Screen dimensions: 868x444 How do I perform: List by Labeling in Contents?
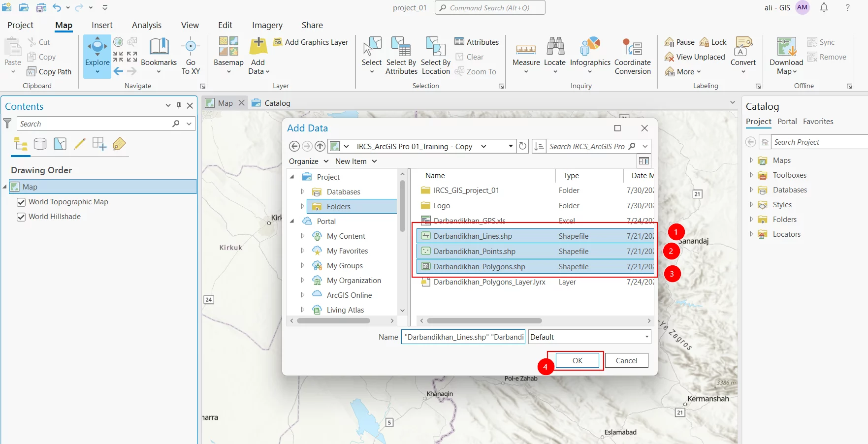pyautogui.click(x=119, y=144)
